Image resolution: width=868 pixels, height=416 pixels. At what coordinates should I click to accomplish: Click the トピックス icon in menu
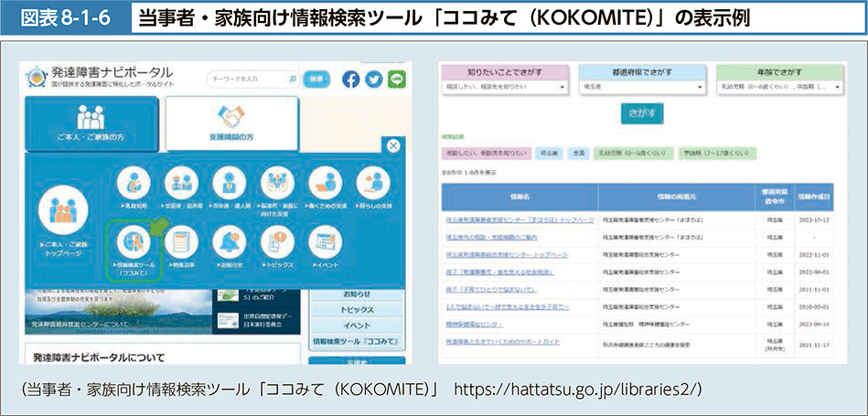pos(276,242)
